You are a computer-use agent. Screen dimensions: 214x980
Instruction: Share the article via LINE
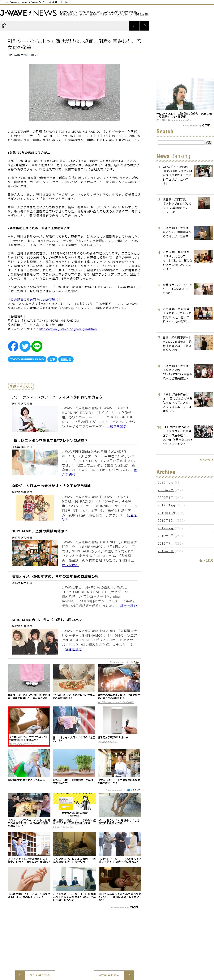coord(37,346)
